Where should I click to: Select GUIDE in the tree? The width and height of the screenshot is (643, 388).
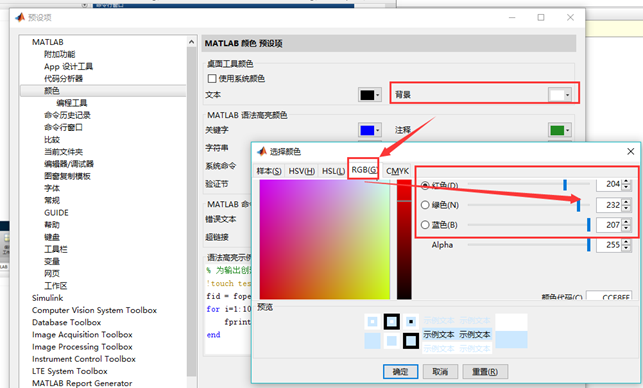click(56, 212)
